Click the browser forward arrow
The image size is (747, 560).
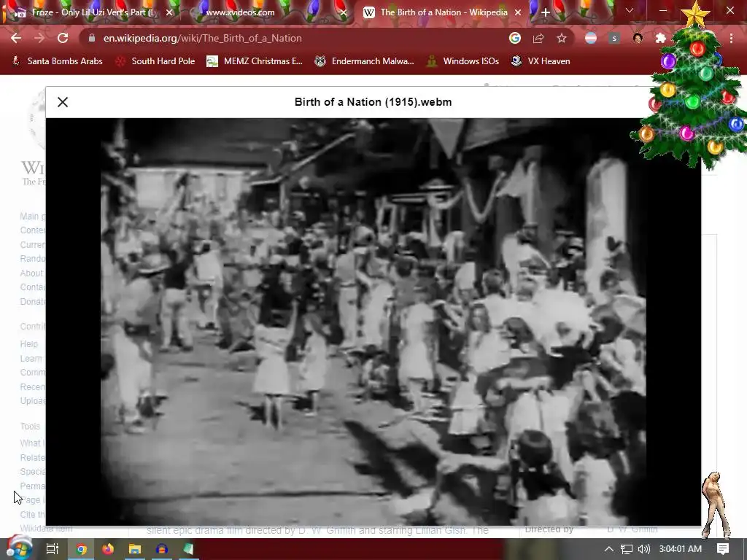coord(39,38)
